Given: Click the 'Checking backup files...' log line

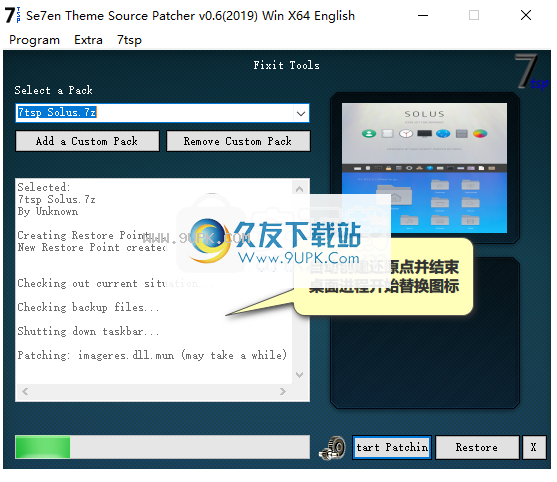Looking at the screenshot, I should (x=88, y=307).
